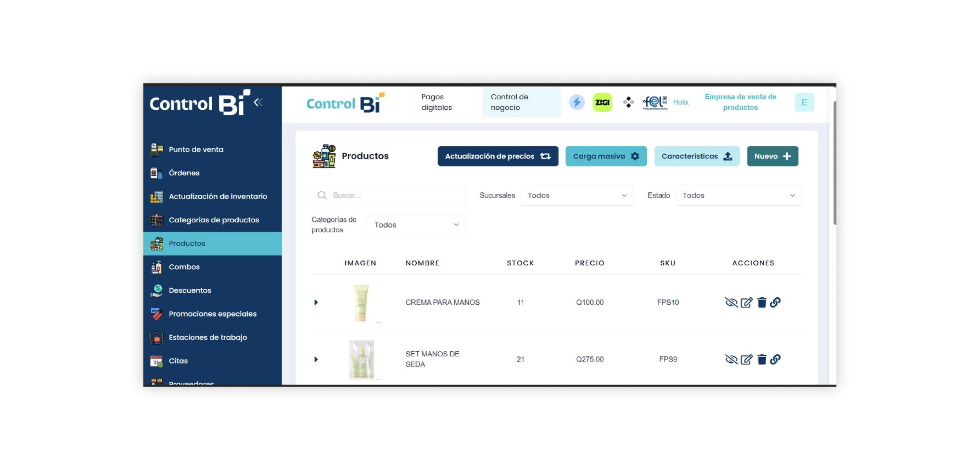Toggle visibility of SET MANOS DE SEDA

coord(731,358)
